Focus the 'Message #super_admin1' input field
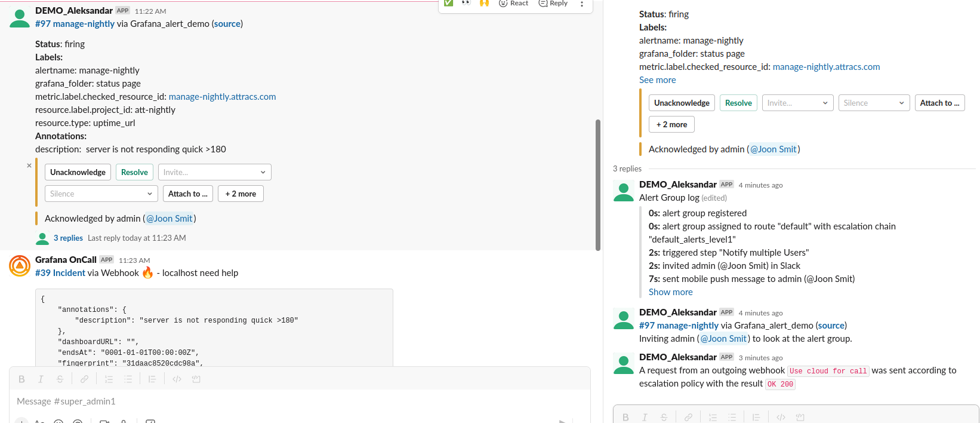 [300, 401]
